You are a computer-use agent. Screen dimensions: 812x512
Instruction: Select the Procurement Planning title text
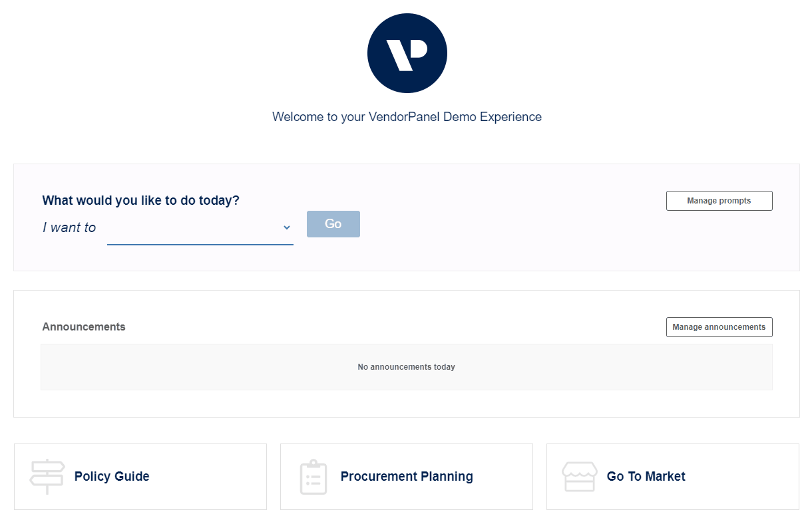(x=407, y=477)
